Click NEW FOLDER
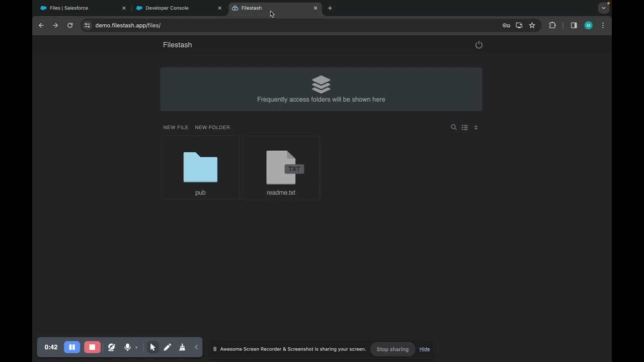 click(x=212, y=127)
